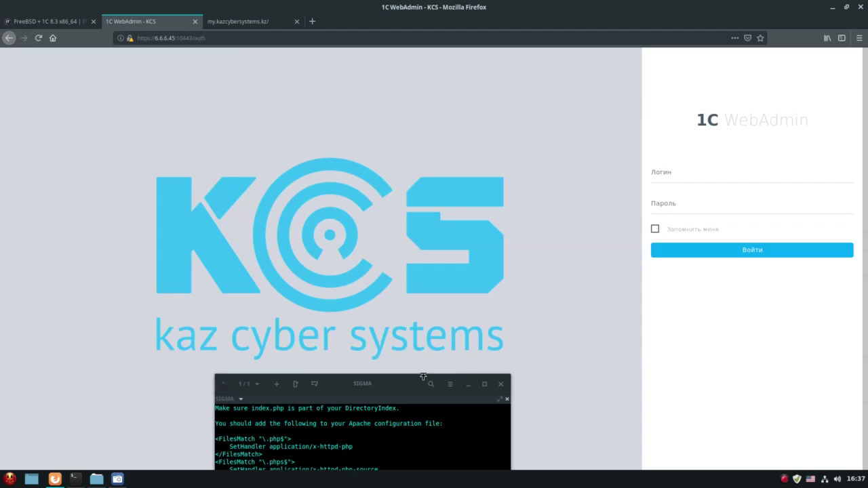Open the security shield tray icon

tap(797, 479)
